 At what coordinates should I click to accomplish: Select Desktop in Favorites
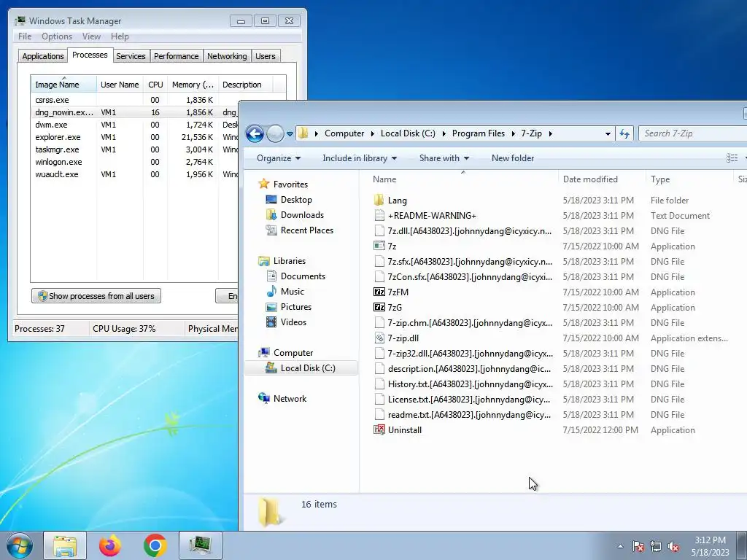coord(296,200)
